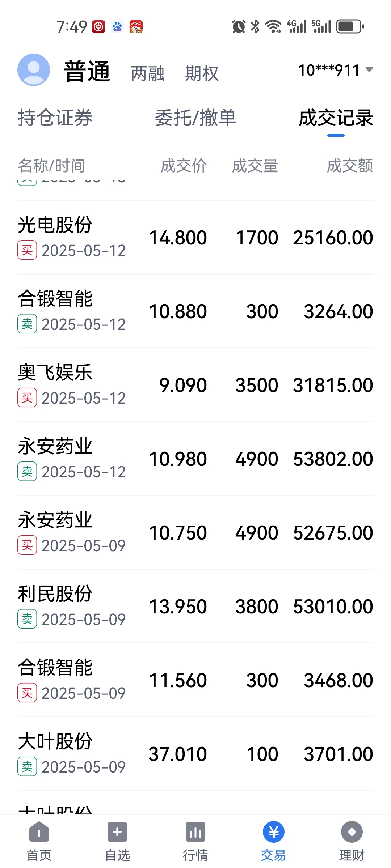Image resolution: width=391 pixels, height=868 pixels.
Task: Tap the alarm clock status bar icon
Action: click(239, 26)
